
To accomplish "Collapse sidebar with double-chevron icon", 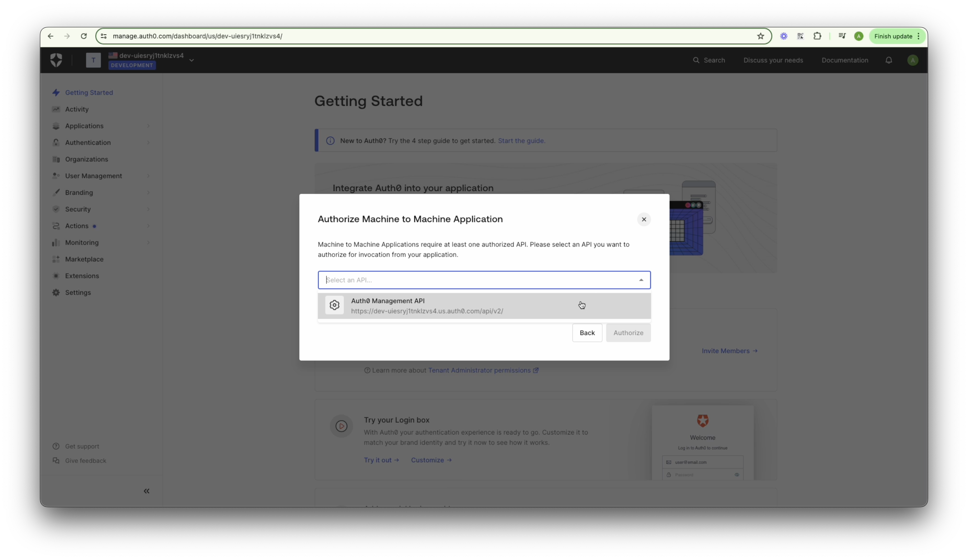I will pos(146,491).
